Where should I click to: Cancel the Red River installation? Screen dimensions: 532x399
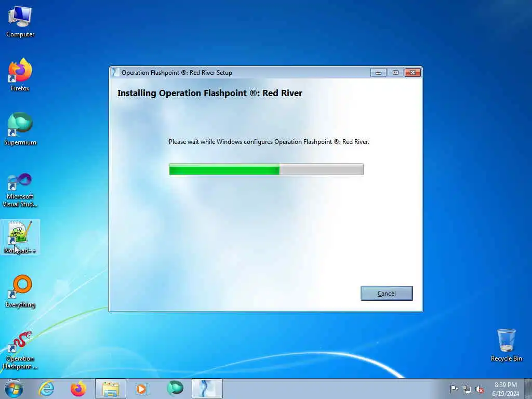coord(387,294)
